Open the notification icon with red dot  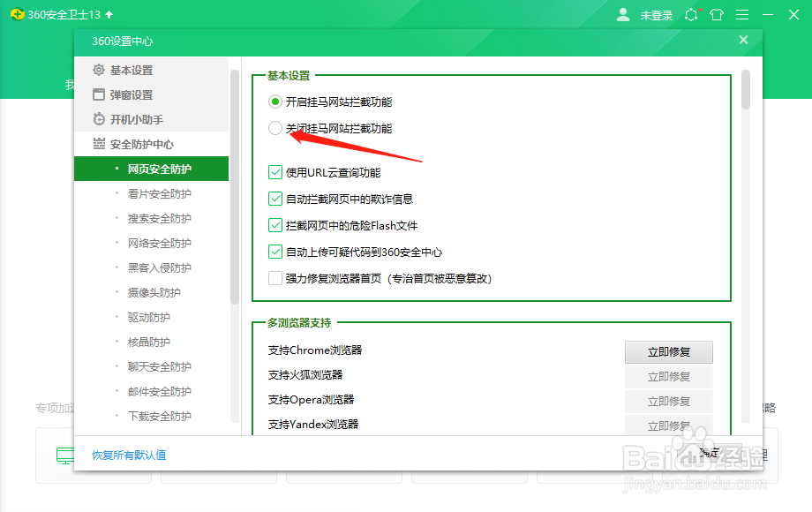[691, 14]
